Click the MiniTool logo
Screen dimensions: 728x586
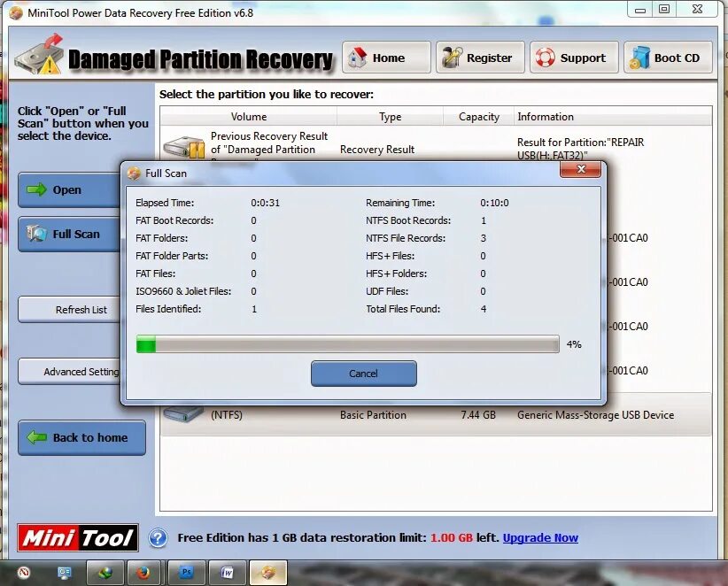pyautogui.click(x=78, y=537)
